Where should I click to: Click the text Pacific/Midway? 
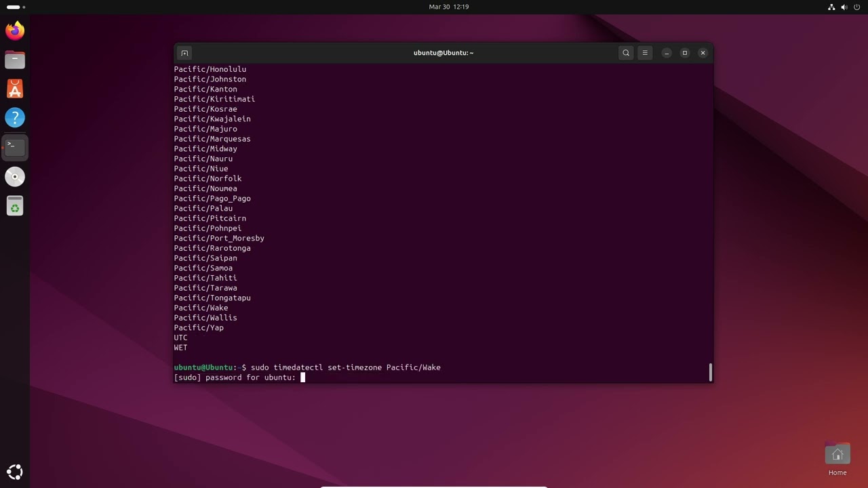[205, 148]
